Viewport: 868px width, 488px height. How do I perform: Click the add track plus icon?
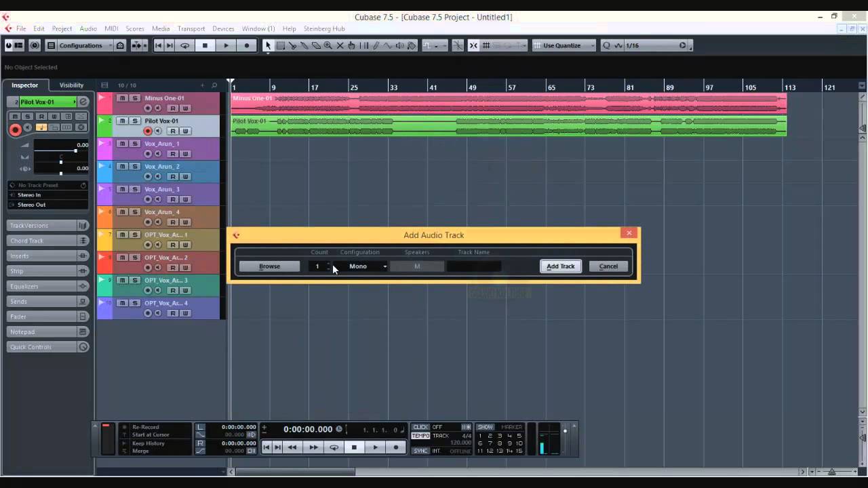pos(201,85)
